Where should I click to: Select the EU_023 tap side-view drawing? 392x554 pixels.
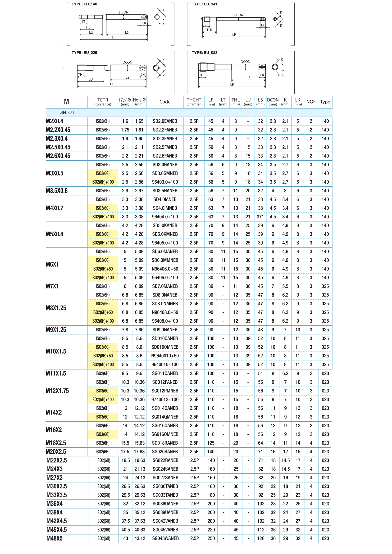[232, 67]
